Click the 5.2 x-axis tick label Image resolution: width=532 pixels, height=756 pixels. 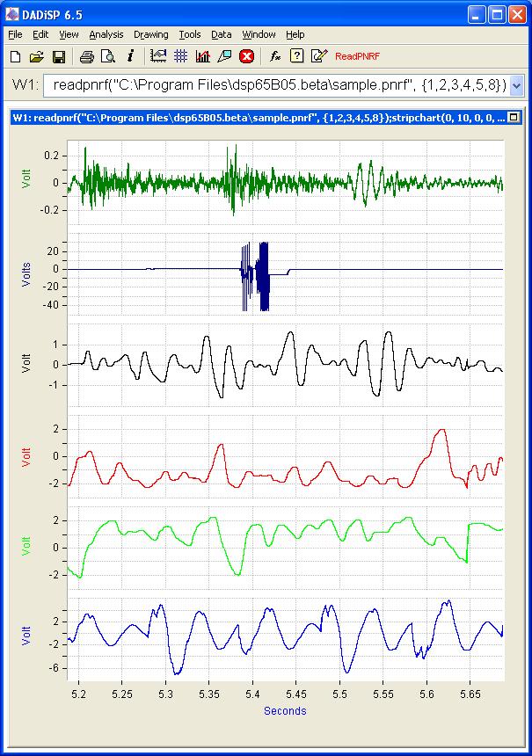(x=78, y=694)
